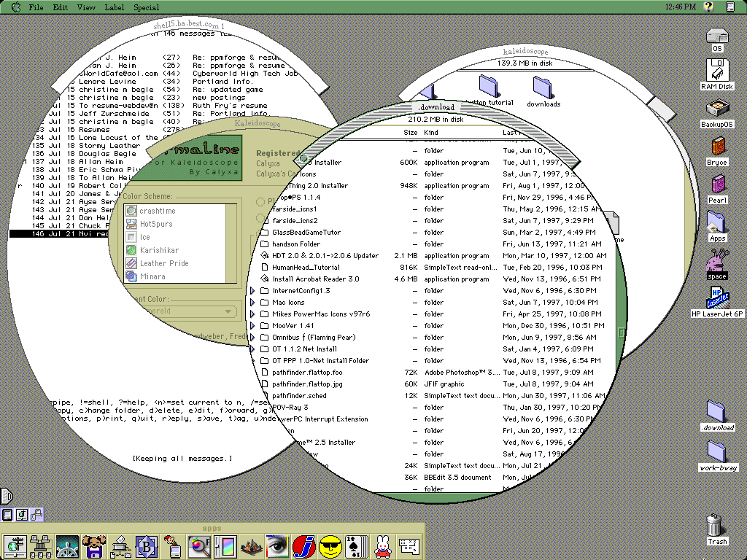Click the red J icon in launcher
Viewport: 747px width, 560px height.
(304, 546)
